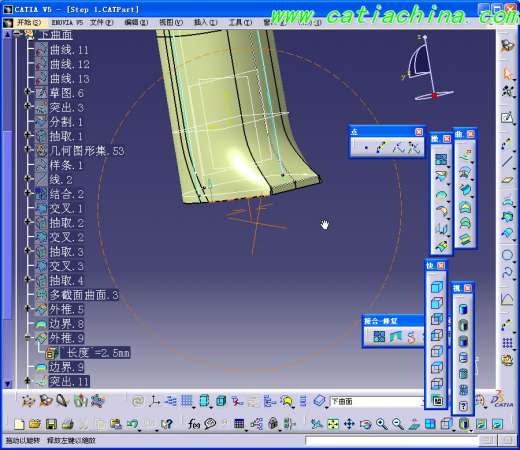The image size is (520, 450).
Task: Open the Formula f(x) editor
Action: [x=194, y=424]
